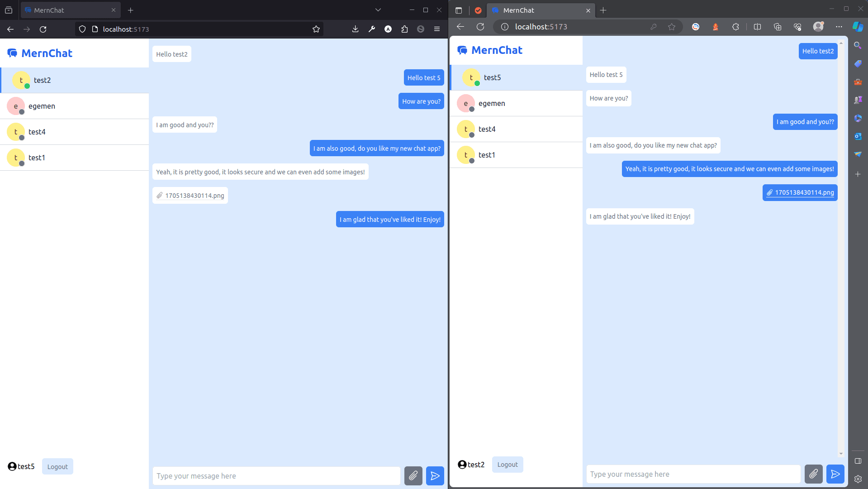Focus the left chat message input field
868x489 pixels.
click(x=276, y=476)
